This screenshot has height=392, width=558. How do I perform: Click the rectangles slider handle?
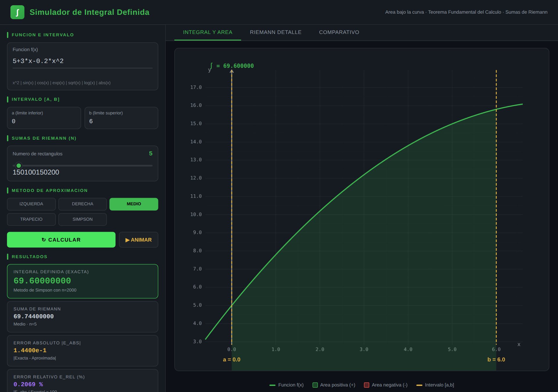pyautogui.click(x=19, y=166)
